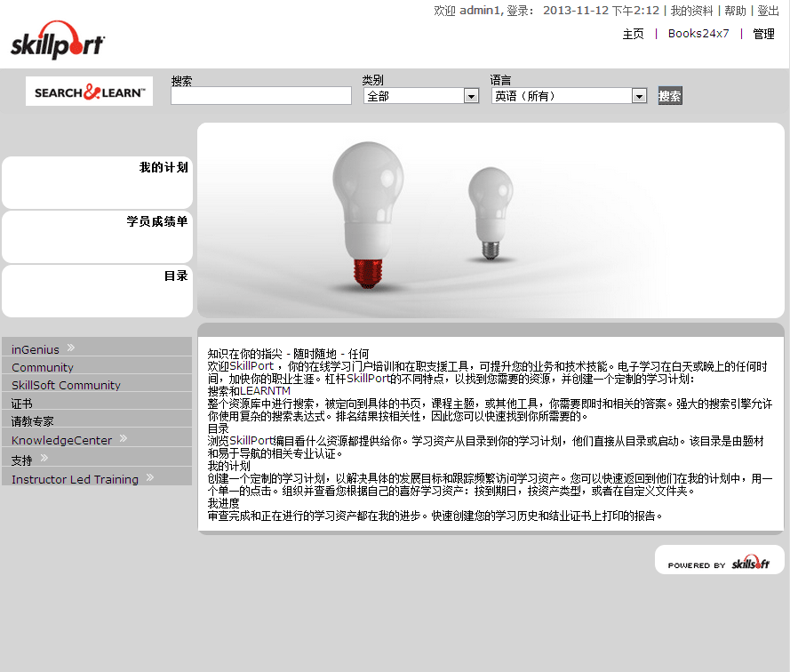The width and height of the screenshot is (790, 672).
Task: Click the 我的资料 profile link
Action: click(691, 11)
